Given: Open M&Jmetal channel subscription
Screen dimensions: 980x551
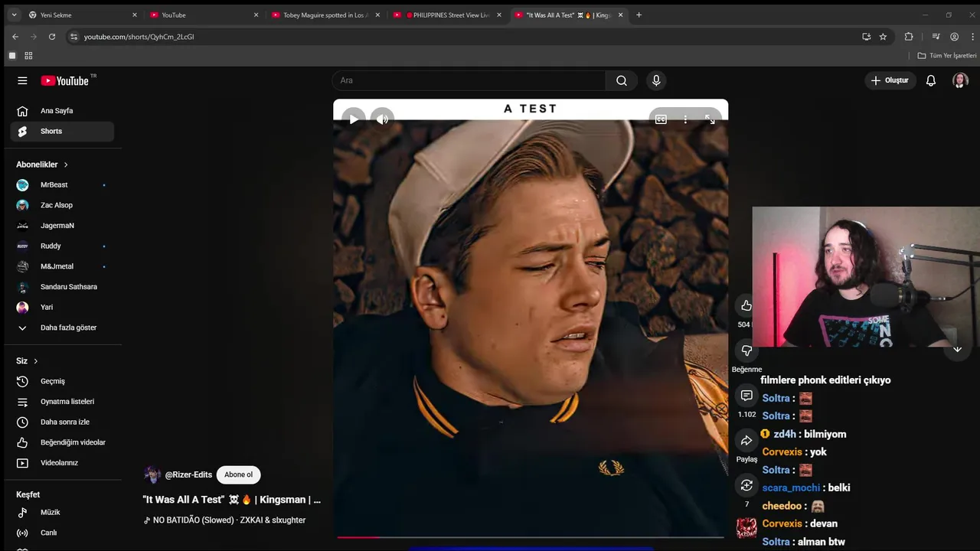Looking at the screenshot, I should [x=62, y=266].
